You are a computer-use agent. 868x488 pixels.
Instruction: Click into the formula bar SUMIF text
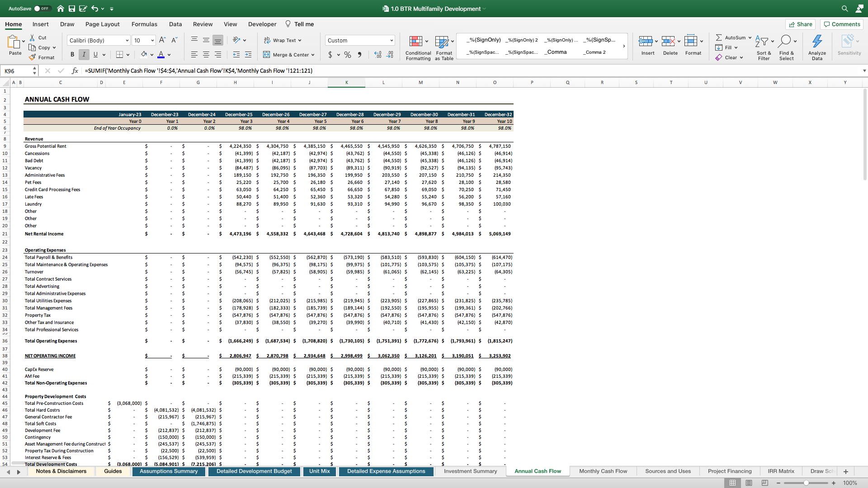[x=198, y=71]
